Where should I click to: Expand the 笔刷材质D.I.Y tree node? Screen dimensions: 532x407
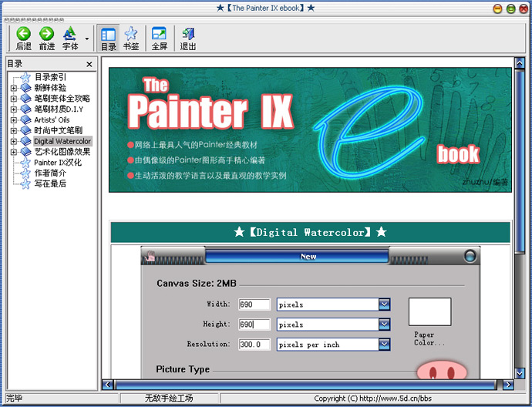14,109
